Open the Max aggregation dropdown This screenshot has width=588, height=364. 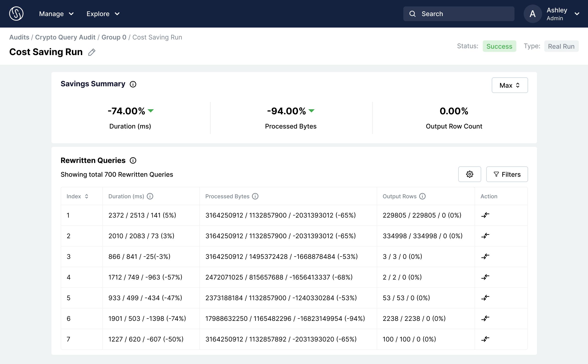point(509,85)
